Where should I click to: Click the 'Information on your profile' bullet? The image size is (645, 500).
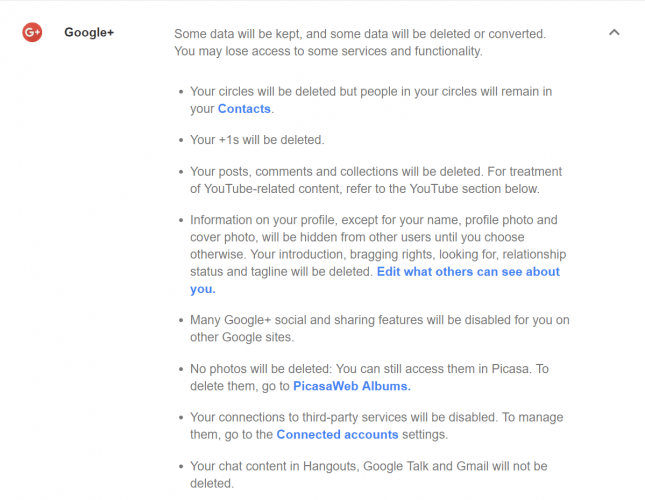(x=378, y=254)
